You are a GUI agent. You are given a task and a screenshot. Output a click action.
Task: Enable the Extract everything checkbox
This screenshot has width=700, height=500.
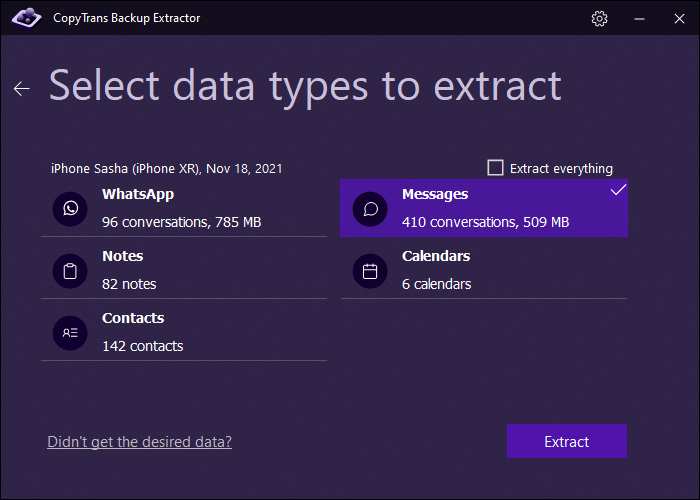point(495,168)
